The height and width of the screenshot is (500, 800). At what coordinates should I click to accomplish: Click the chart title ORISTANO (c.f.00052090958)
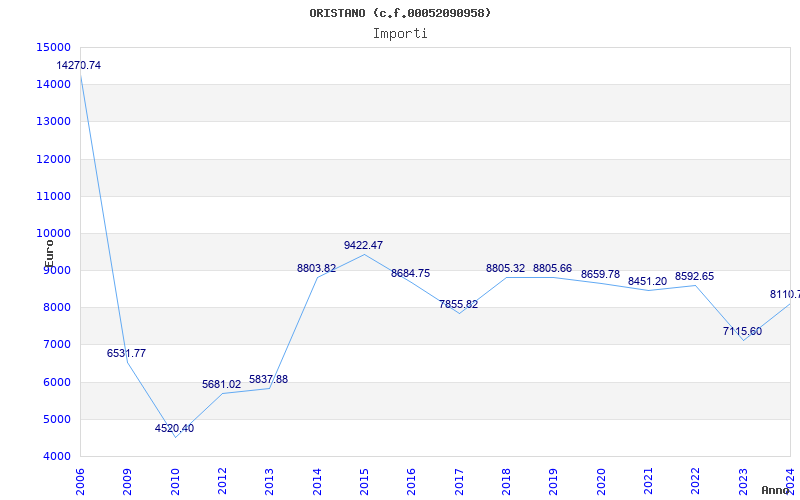pos(400,13)
